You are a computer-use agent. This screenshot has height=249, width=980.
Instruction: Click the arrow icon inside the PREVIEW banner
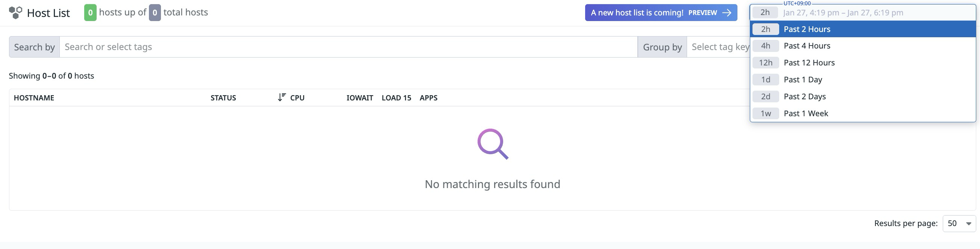[726, 12]
